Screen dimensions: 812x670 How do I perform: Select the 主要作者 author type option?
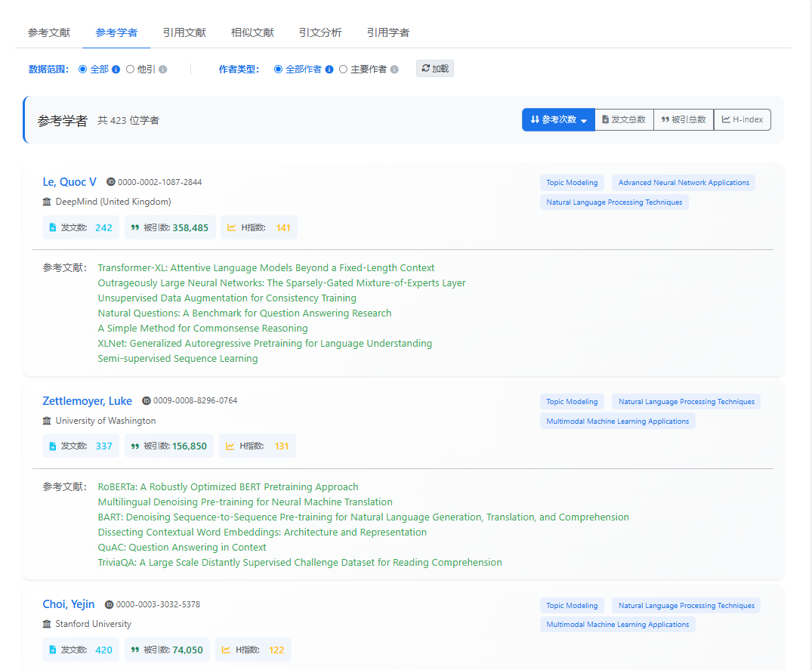[341, 68]
